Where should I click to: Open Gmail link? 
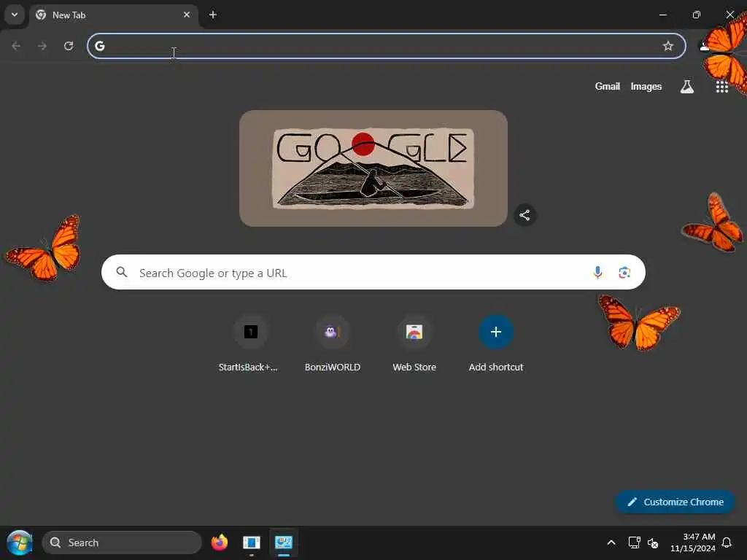click(607, 86)
